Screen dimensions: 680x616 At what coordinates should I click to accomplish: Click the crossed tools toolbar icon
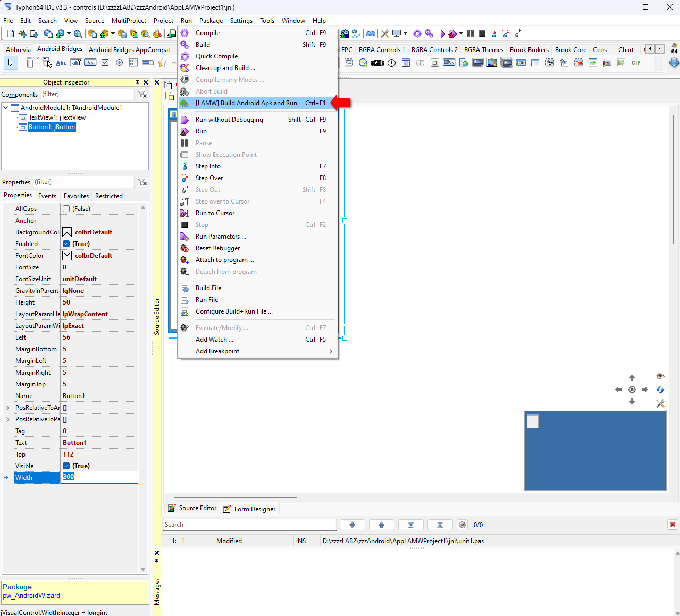pos(385,33)
